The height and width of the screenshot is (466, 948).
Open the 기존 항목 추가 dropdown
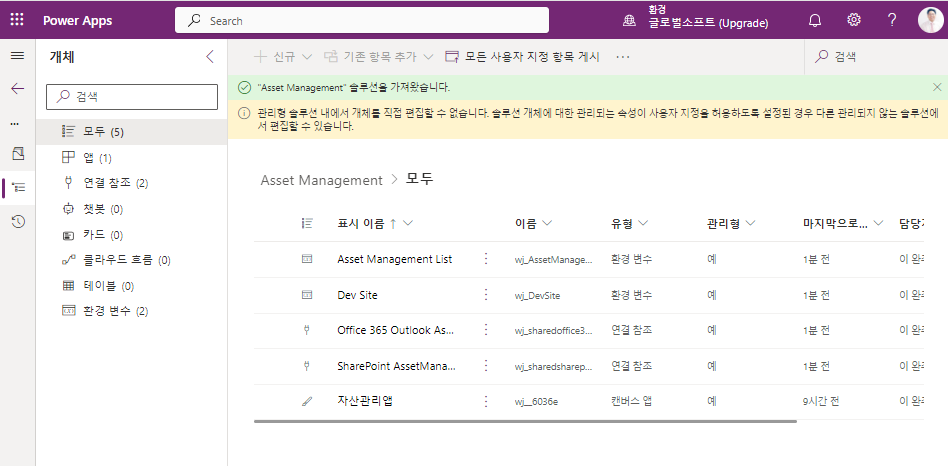(x=378, y=57)
